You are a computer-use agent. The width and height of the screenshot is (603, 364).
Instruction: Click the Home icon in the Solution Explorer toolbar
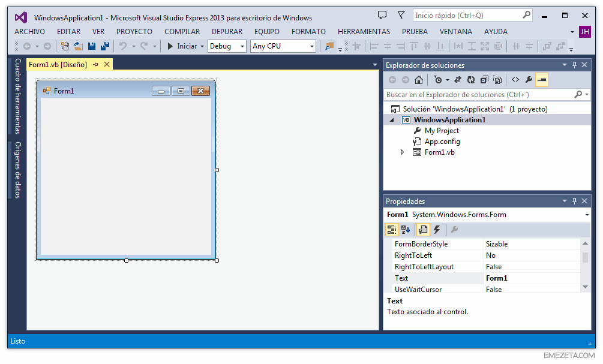coord(419,80)
